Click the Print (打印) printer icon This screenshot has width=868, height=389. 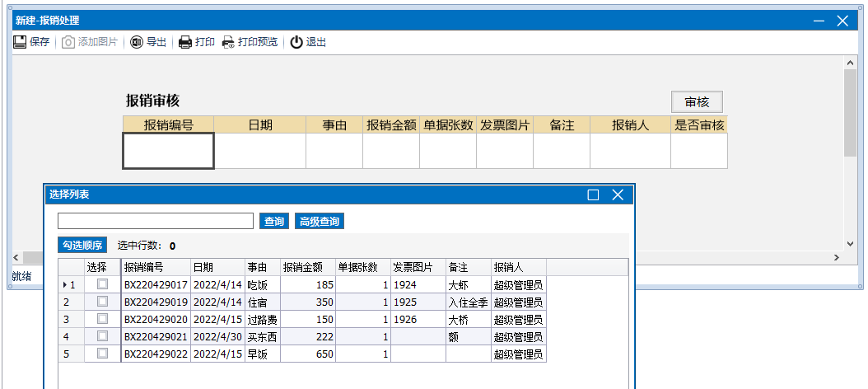click(x=185, y=42)
